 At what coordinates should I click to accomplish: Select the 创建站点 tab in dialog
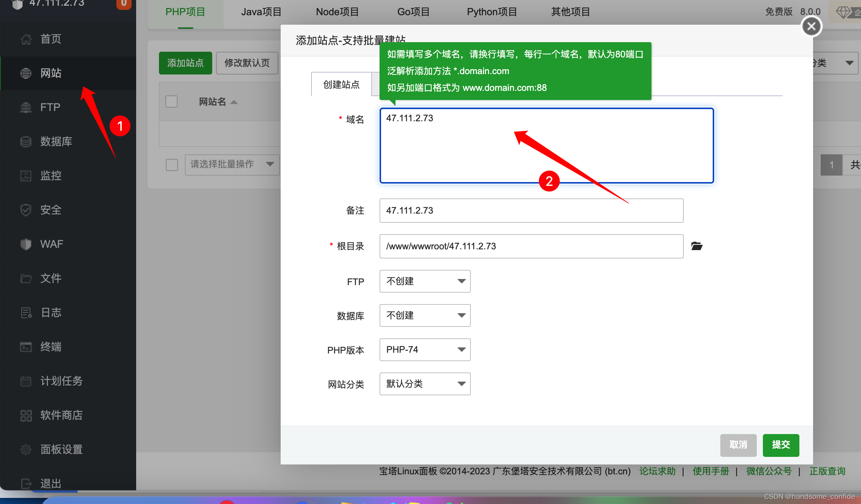tap(340, 85)
